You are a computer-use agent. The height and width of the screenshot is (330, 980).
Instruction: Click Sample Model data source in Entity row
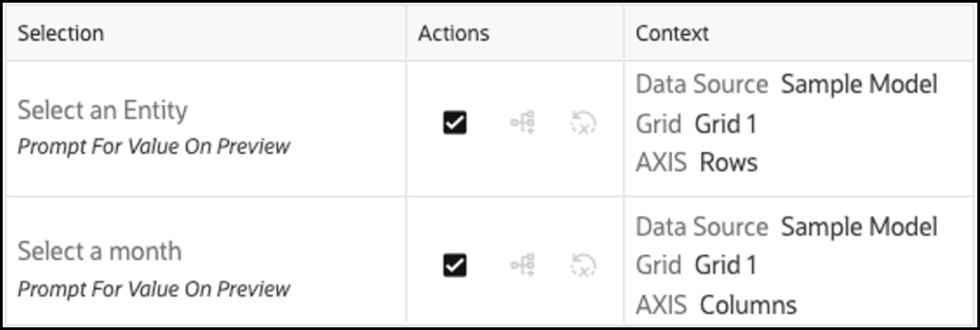859,85
